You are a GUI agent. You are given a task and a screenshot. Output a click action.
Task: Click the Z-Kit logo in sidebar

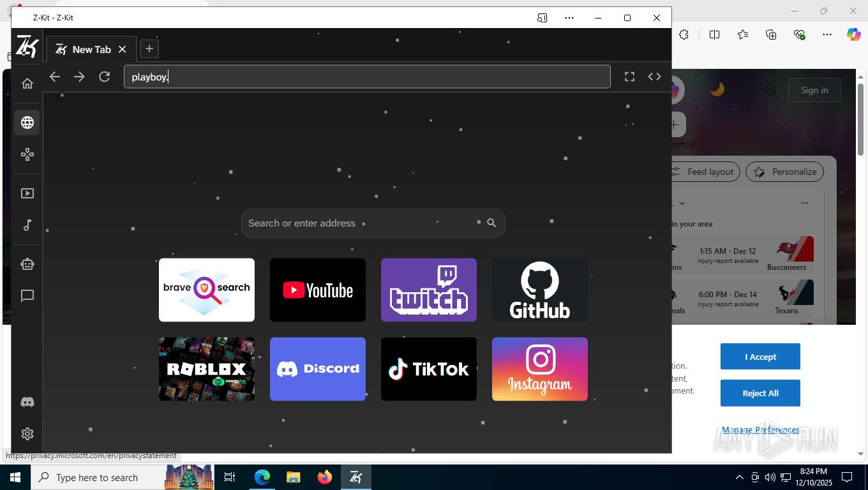[x=27, y=47]
